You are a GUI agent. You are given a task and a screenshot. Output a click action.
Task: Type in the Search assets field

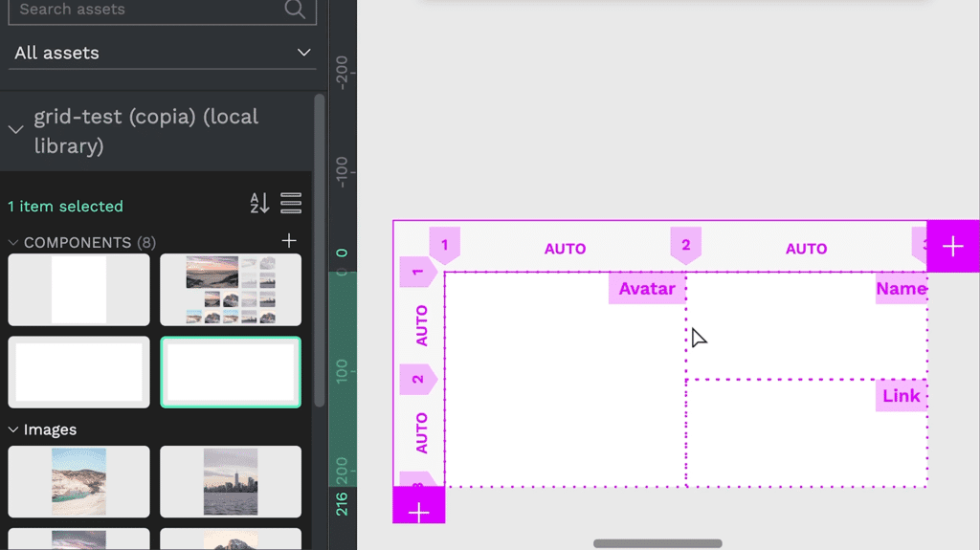[x=144, y=10]
